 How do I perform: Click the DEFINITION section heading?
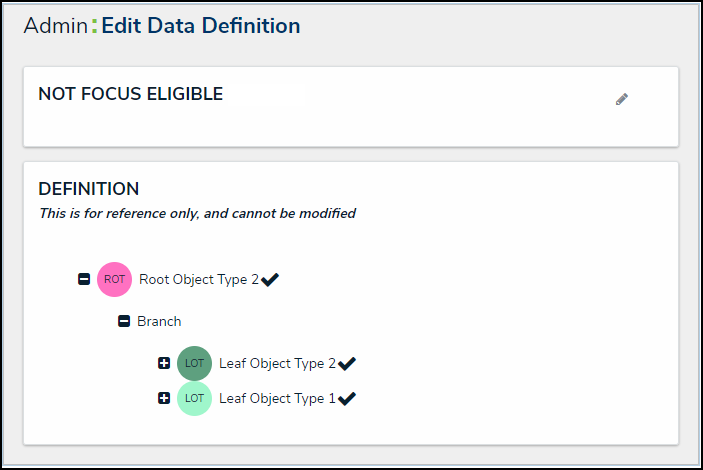click(x=88, y=189)
